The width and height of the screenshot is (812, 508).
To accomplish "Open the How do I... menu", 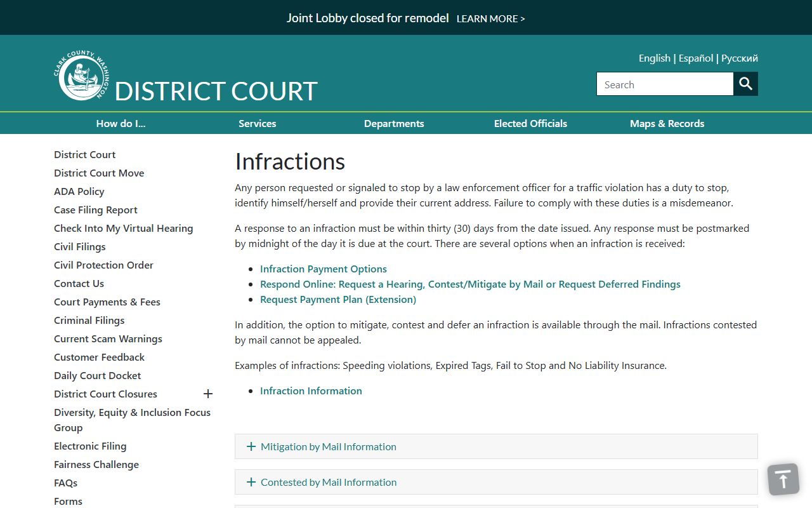I will pyautogui.click(x=121, y=123).
